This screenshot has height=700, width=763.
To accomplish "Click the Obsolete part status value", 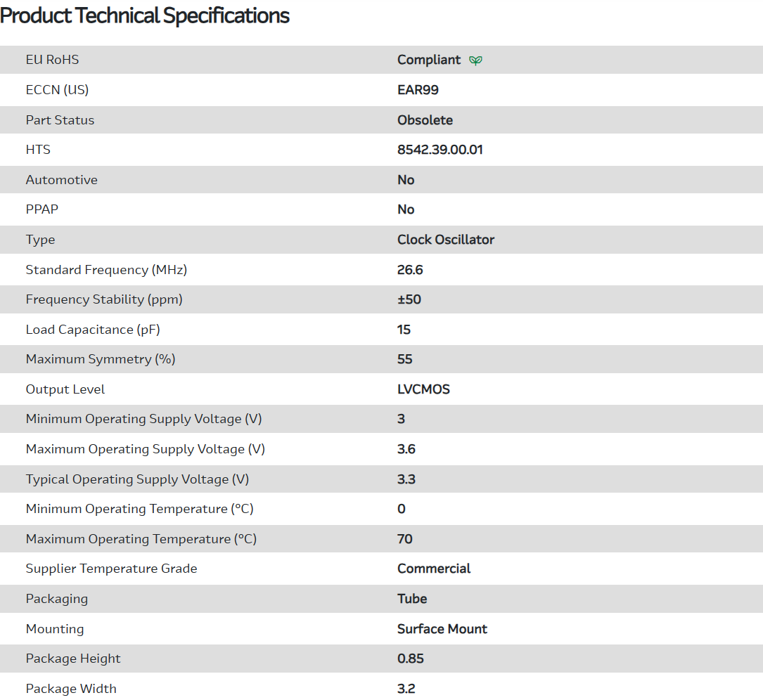I will (x=425, y=120).
